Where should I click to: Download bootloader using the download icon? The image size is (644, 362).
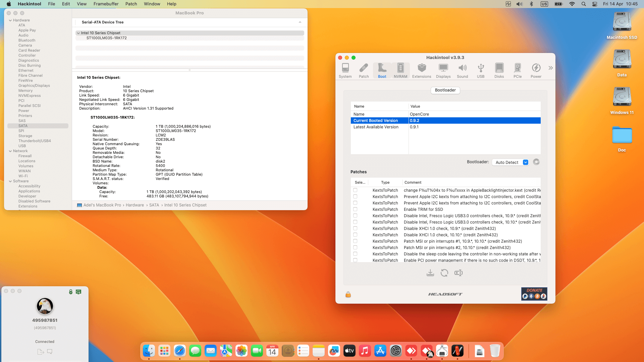coord(430,273)
